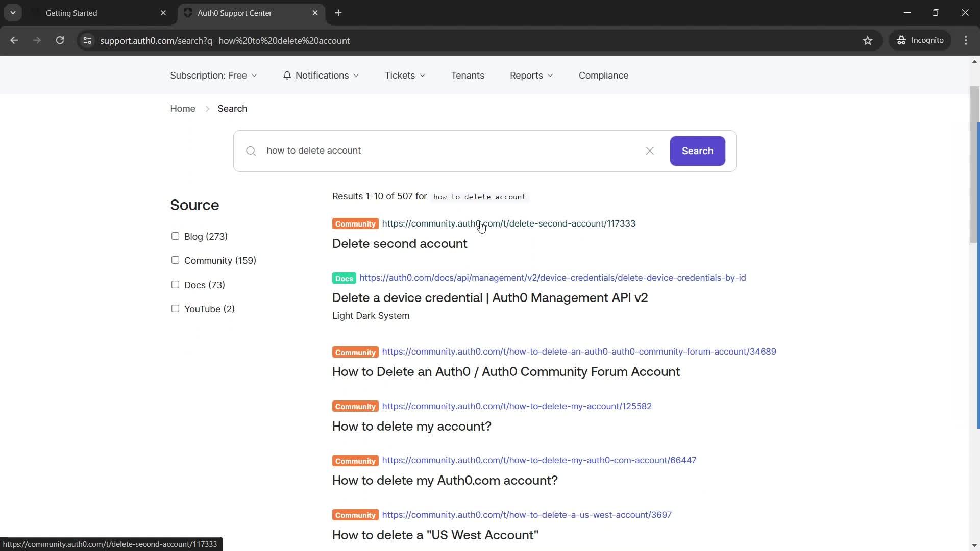Tick the Blog source checkbox
The width and height of the screenshot is (980, 551).
(x=175, y=236)
